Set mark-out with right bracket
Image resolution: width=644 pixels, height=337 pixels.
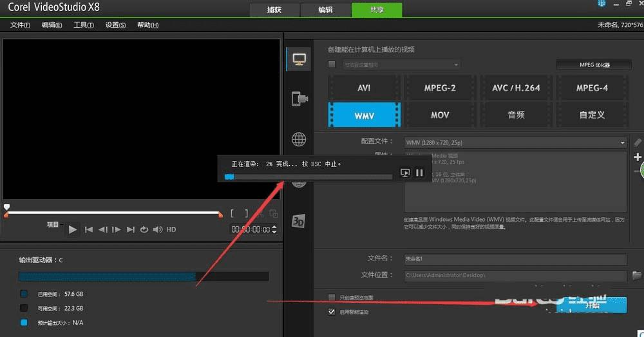tap(246, 213)
